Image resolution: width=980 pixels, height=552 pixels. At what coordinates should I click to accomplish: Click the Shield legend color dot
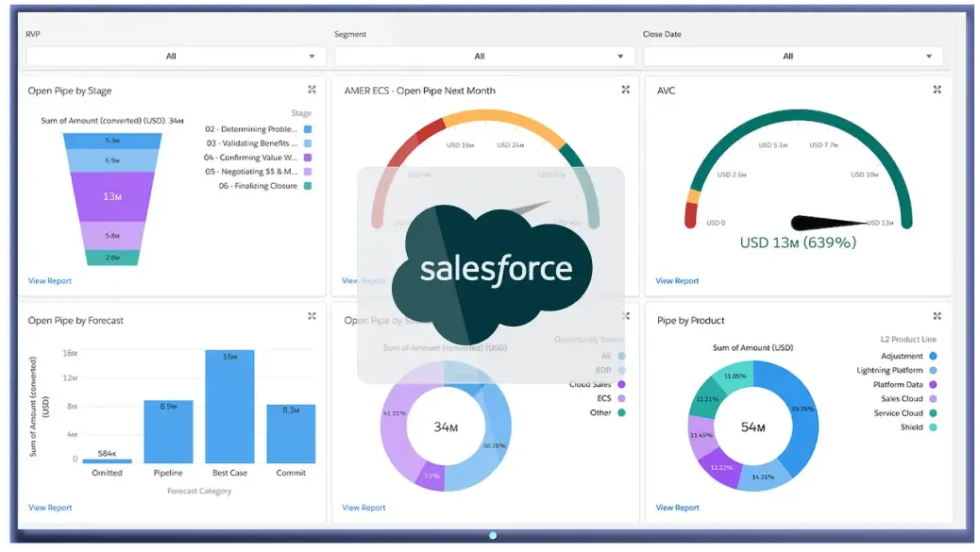point(933,427)
